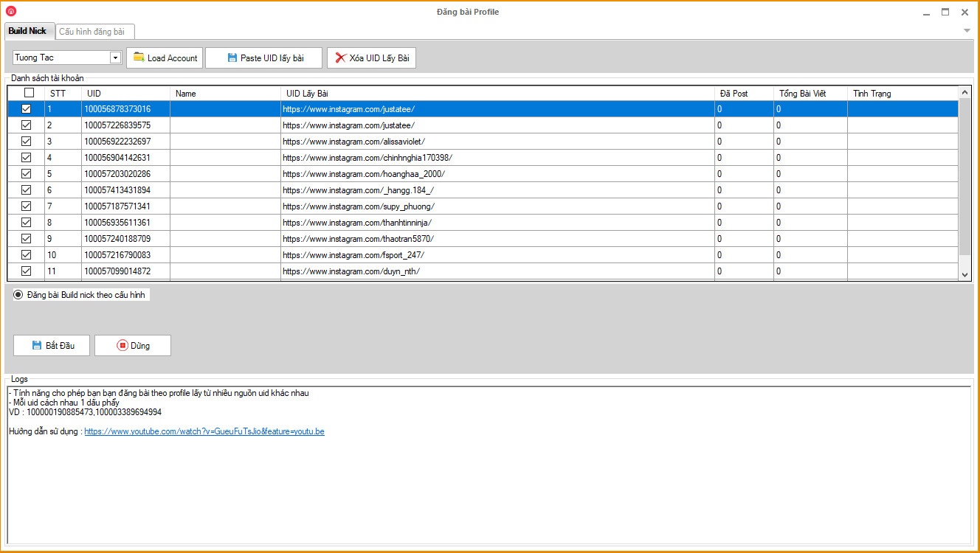Click account list scrollbar up arrow
Image resolution: width=980 pixels, height=553 pixels.
(965, 92)
